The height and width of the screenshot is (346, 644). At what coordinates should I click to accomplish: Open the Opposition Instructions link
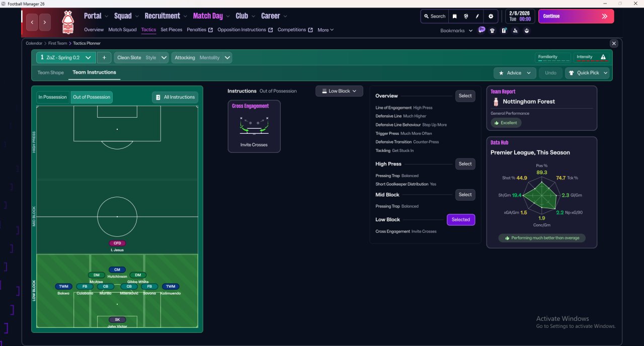point(245,30)
